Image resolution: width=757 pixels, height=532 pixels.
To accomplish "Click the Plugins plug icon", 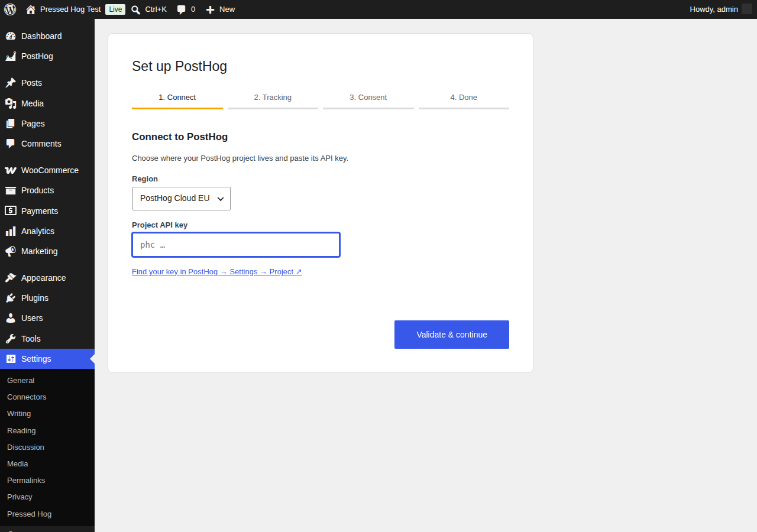I will point(11,298).
